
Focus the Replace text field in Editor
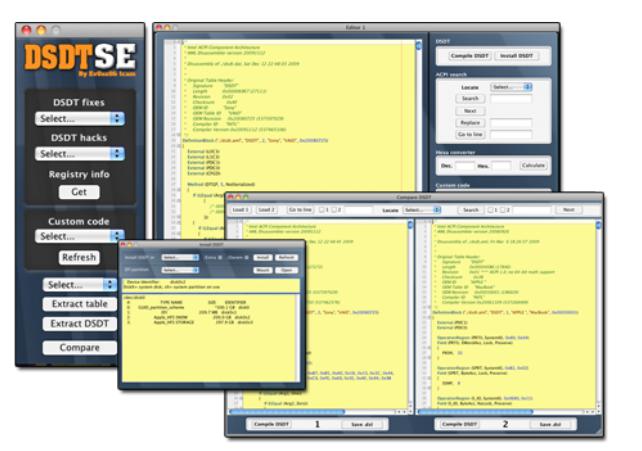tap(511, 123)
